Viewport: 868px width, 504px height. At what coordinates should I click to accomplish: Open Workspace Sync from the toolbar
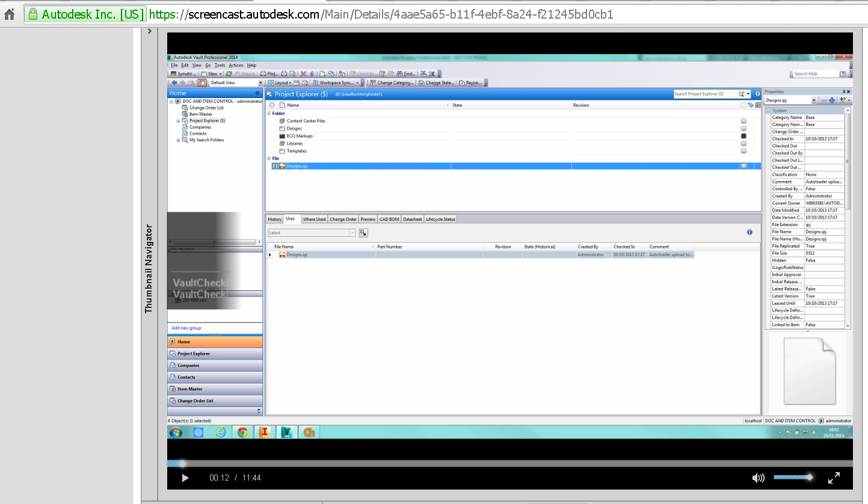pos(336,82)
